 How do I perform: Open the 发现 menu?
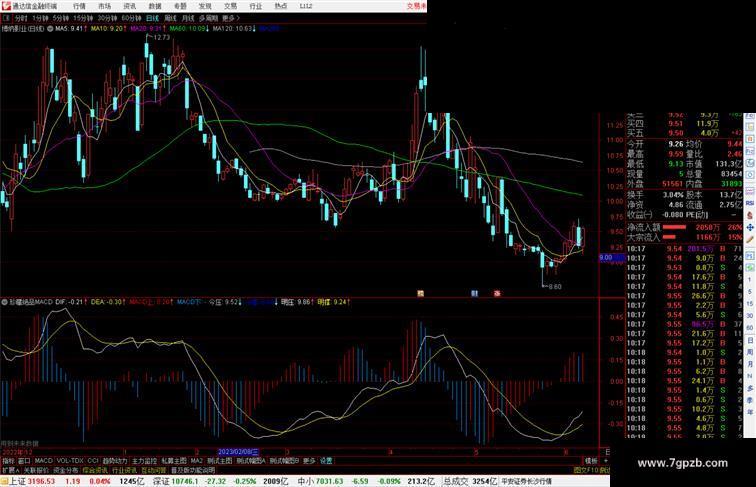[x=205, y=6]
